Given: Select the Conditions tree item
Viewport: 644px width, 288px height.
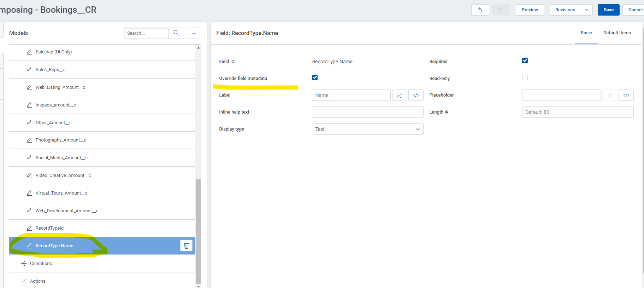Looking at the screenshot, I should pyautogui.click(x=102, y=264).
